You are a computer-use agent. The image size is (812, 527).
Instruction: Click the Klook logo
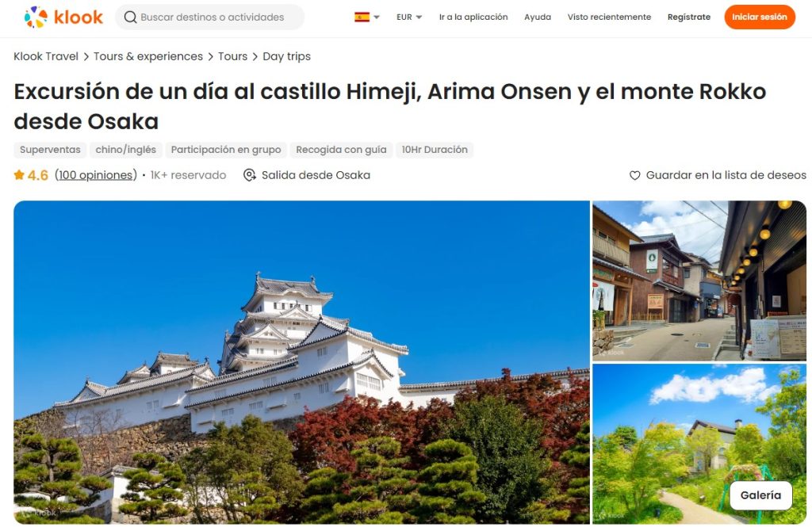click(x=63, y=17)
